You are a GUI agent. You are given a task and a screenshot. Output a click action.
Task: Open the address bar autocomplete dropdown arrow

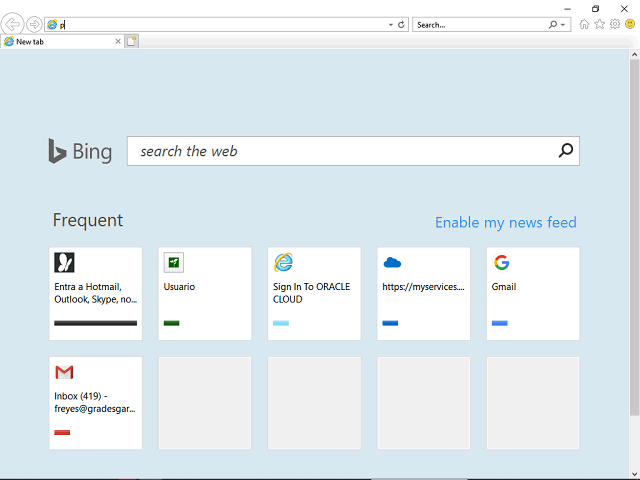click(391, 25)
